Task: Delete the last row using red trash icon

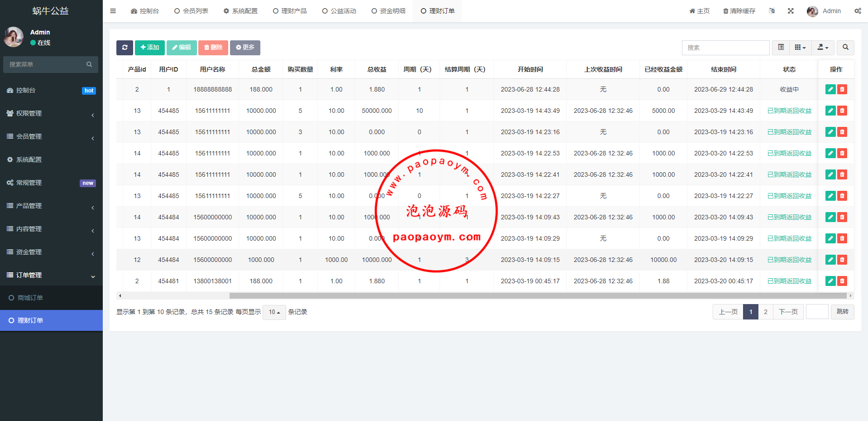Action: pos(842,281)
